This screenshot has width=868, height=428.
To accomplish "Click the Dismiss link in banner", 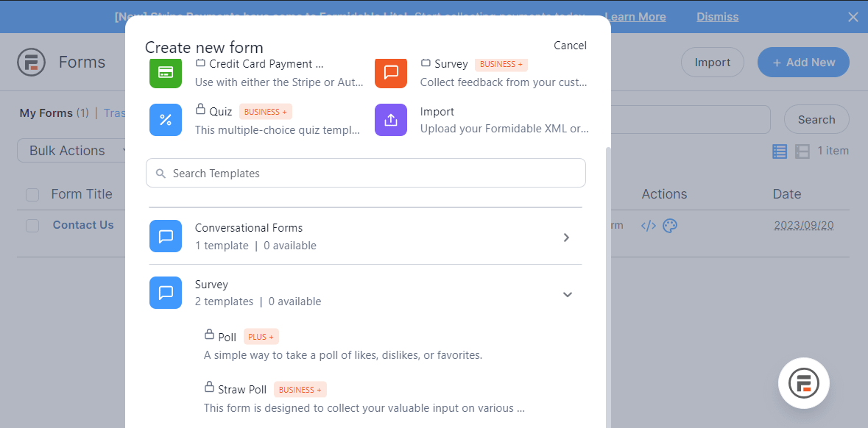I will 717,17.
